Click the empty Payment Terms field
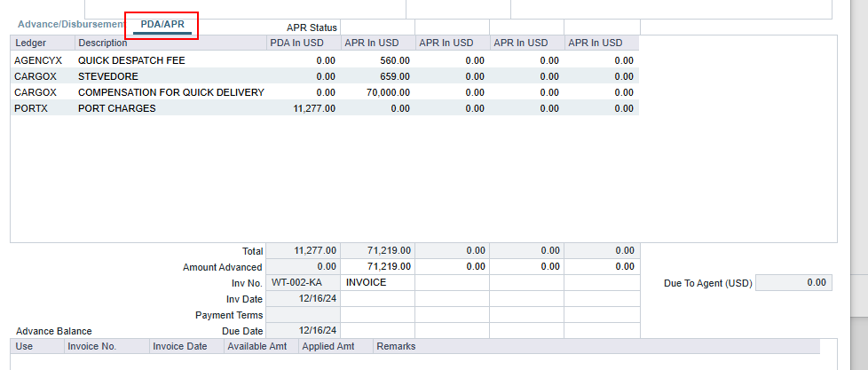The width and height of the screenshot is (868, 370). pos(303,315)
